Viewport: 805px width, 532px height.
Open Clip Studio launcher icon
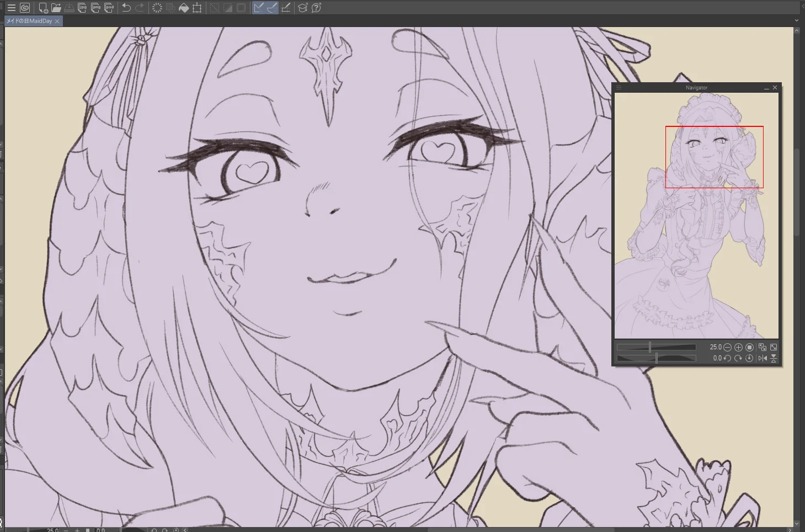click(25, 8)
